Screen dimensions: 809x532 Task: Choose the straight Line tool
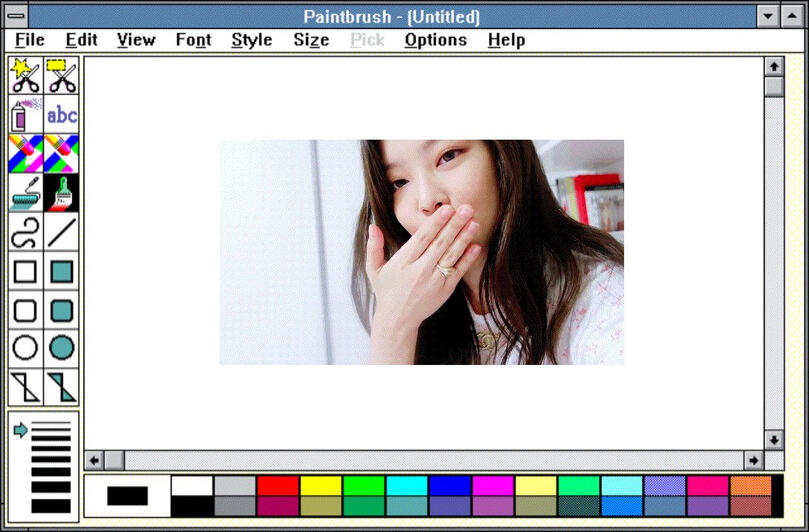(x=62, y=232)
